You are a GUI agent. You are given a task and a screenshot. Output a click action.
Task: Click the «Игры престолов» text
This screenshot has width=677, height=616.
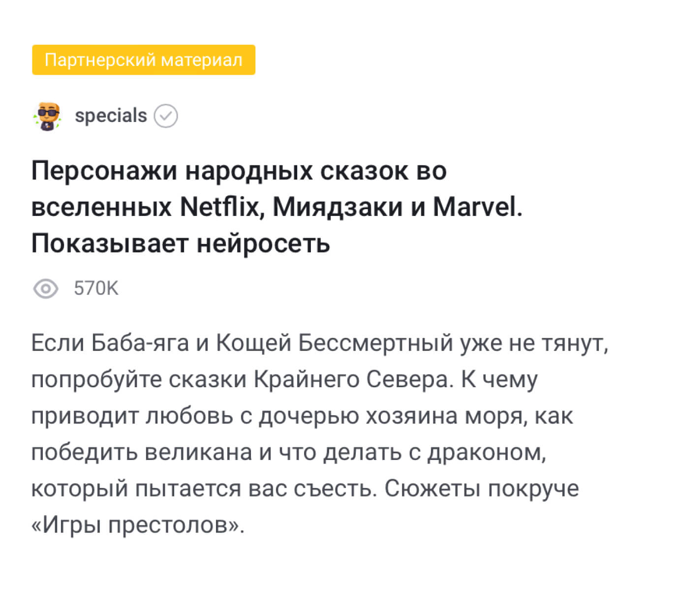pos(138,525)
